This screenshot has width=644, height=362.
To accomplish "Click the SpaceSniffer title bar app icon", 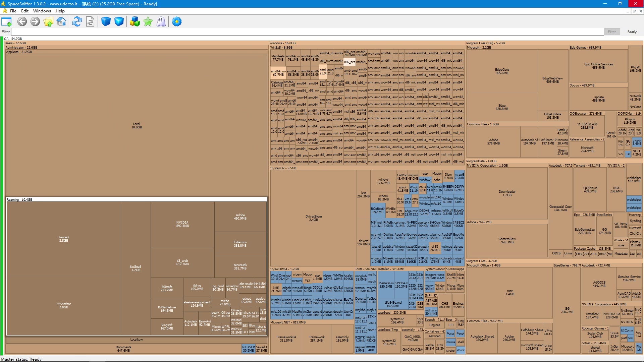I will 3,4.
